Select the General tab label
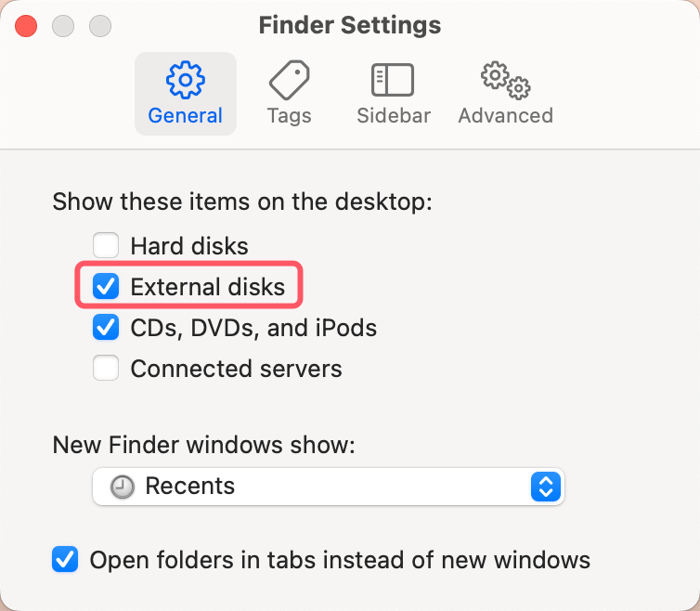 click(185, 116)
